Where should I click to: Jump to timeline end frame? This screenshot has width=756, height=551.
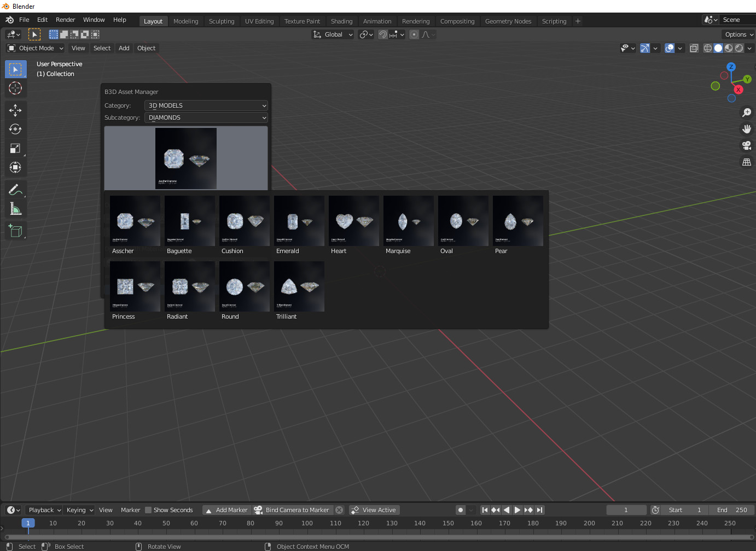[539, 510]
